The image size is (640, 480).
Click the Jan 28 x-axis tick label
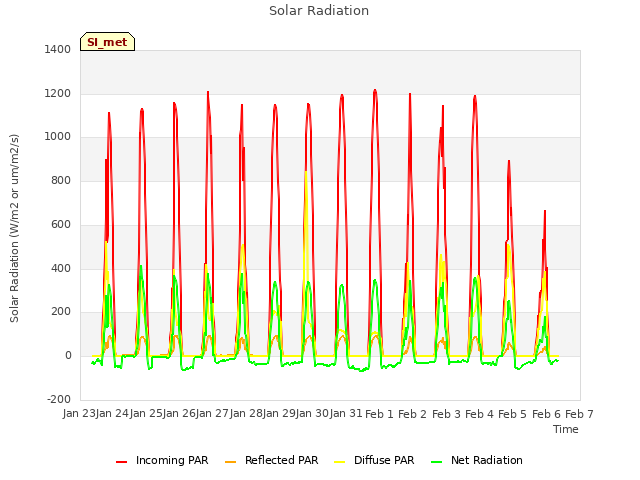[x=246, y=414]
